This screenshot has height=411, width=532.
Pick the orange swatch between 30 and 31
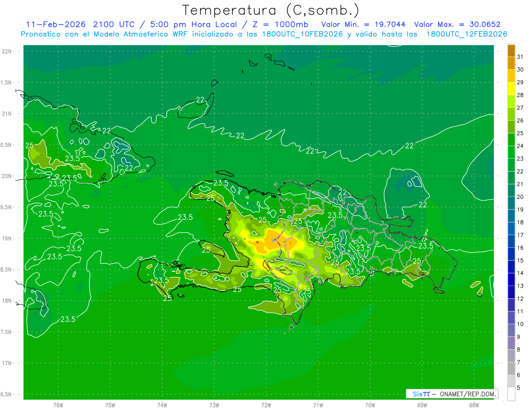click(x=511, y=63)
